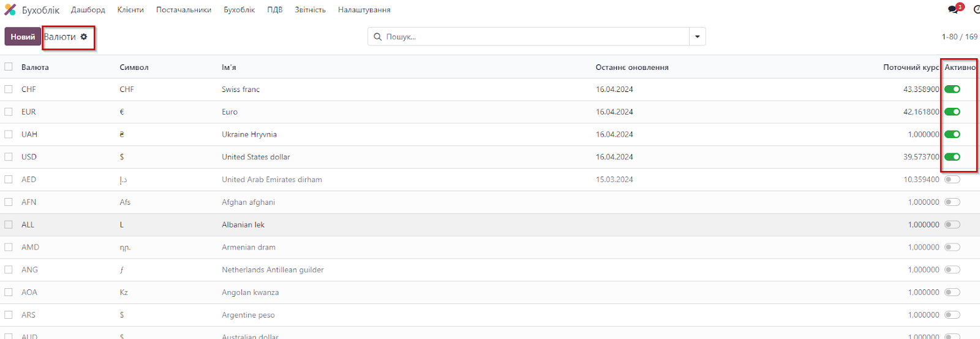
Task: Expand the search options dropdown arrow
Action: point(697,37)
